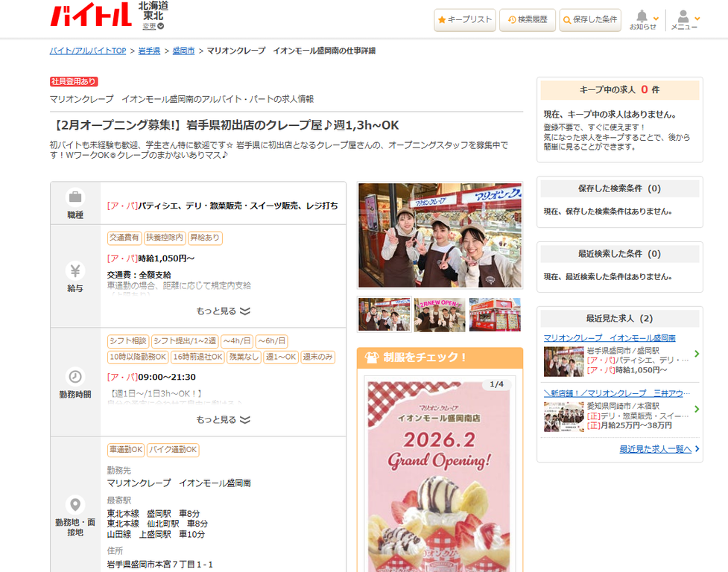Viewport: 728px width, 572px height.
Task: Click the キープ中の求人 0件 header
Action: click(619, 90)
